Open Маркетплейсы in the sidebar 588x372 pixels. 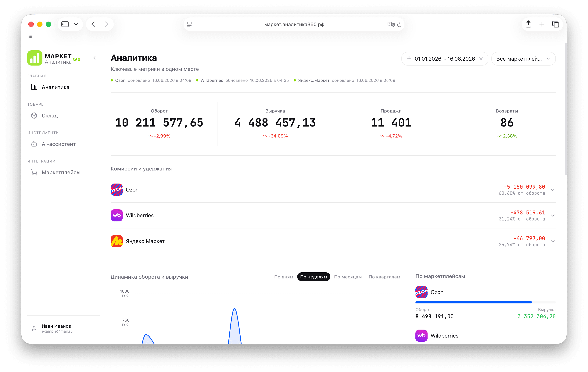(61, 172)
